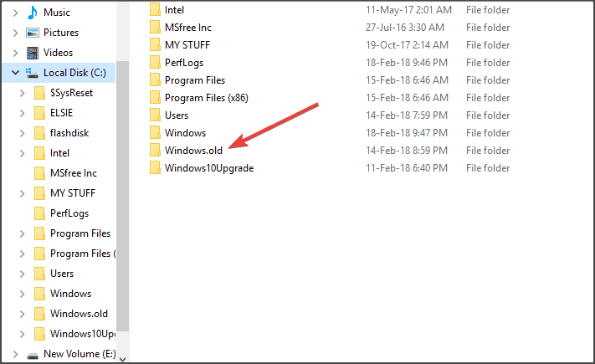Image resolution: width=595 pixels, height=364 pixels.
Task: Expand the MY STUFF folder in sidebar tree
Action: pyautogui.click(x=23, y=193)
